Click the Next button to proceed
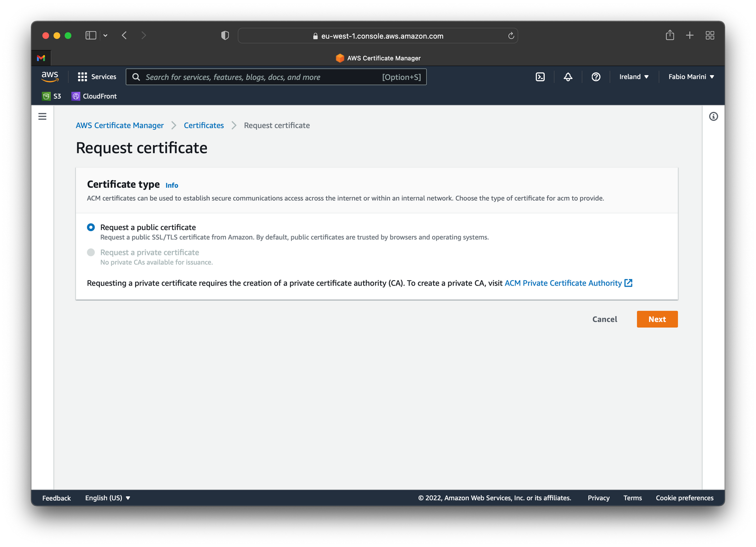756x547 pixels. [x=657, y=319]
